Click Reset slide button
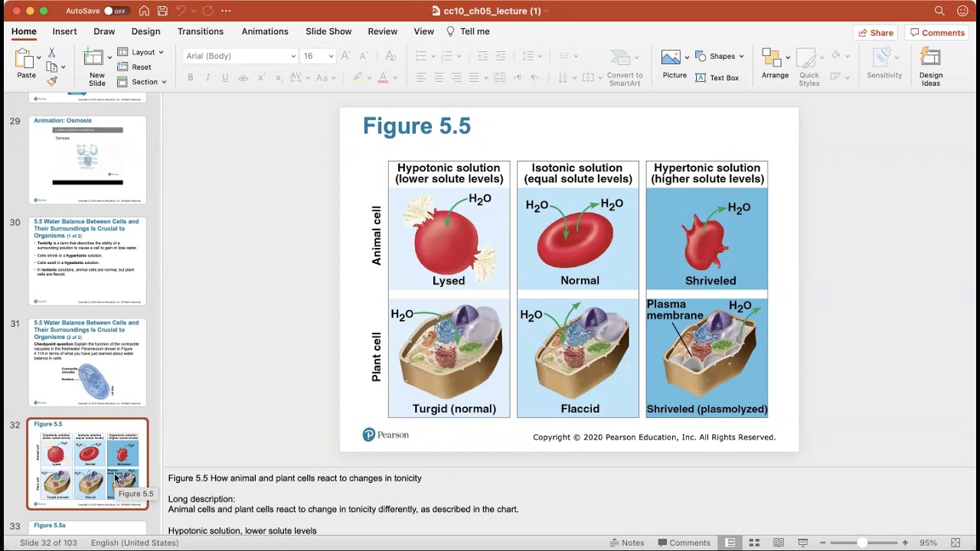980x551 pixels. coord(134,67)
